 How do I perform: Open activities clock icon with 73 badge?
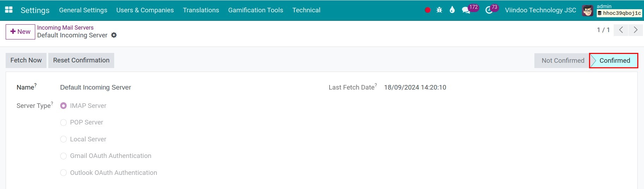[x=489, y=10]
